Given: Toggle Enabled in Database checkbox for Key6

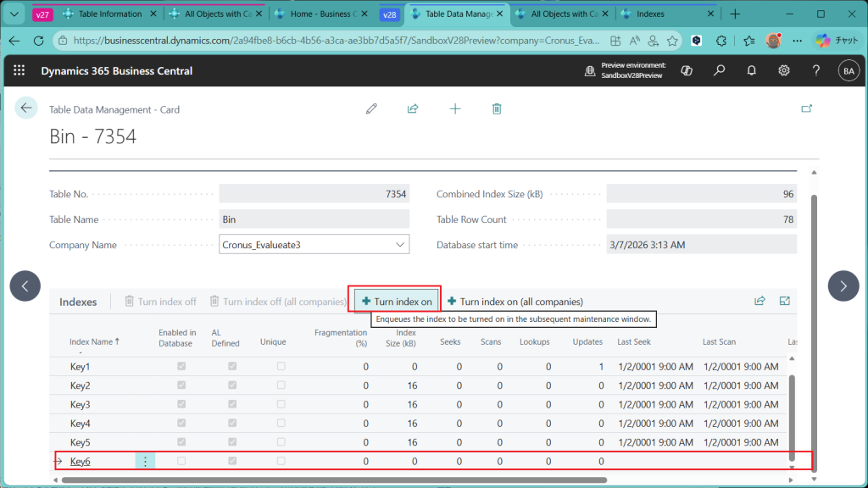Looking at the screenshot, I should pos(181,462).
